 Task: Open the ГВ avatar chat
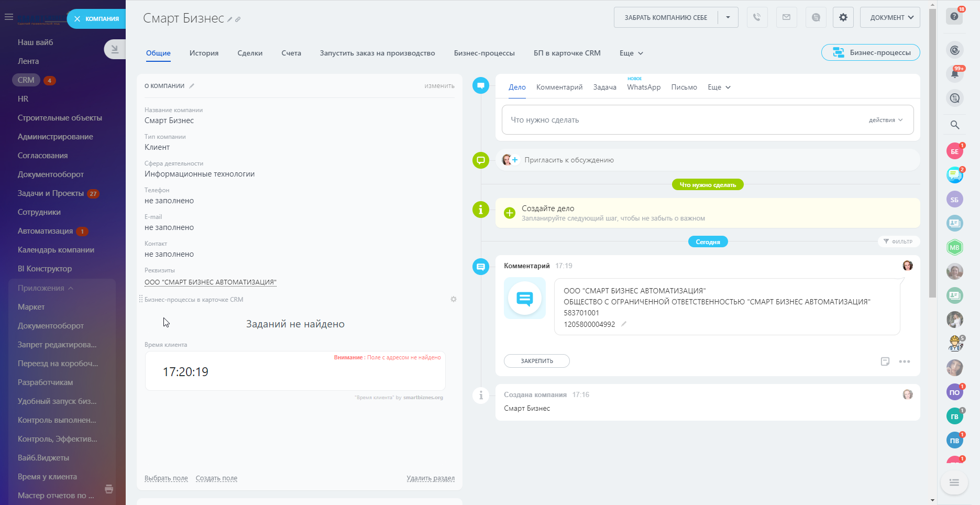point(954,416)
